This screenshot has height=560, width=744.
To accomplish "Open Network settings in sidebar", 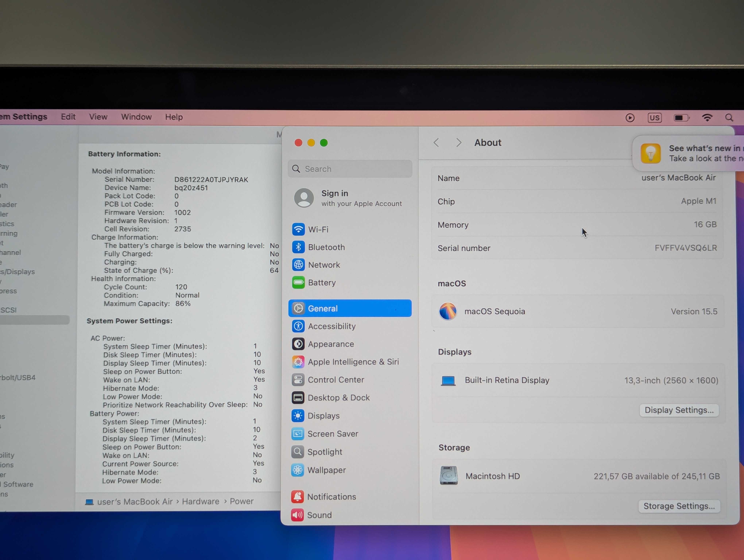I will coord(350,265).
